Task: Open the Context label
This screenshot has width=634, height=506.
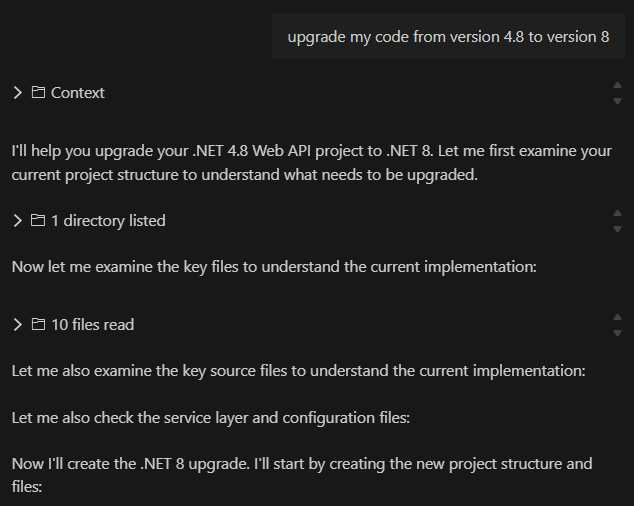Action: point(78,93)
